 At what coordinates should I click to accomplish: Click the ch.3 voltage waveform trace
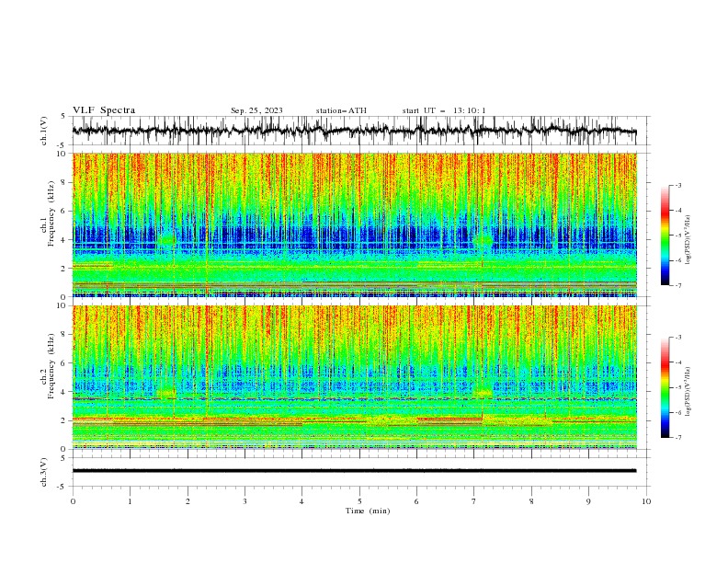354,471
